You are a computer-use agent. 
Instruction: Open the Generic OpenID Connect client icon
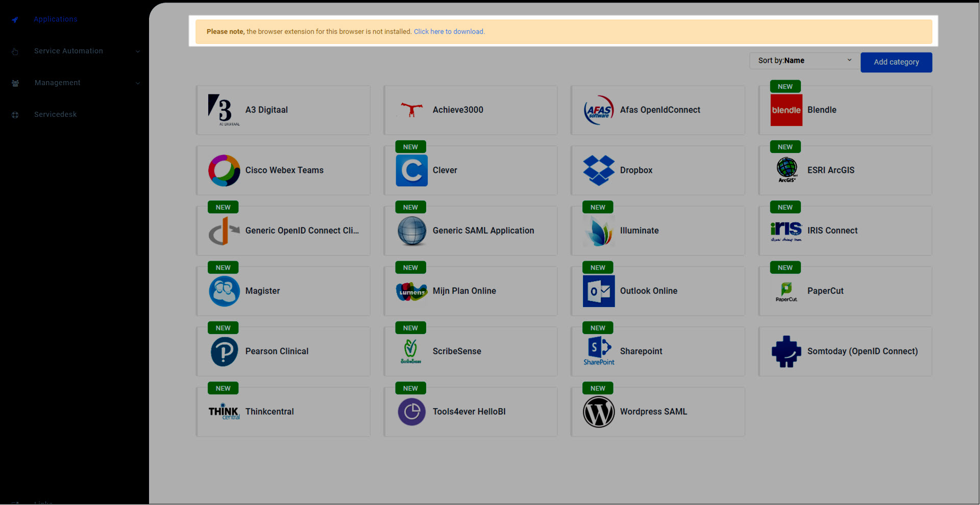pyautogui.click(x=224, y=231)
